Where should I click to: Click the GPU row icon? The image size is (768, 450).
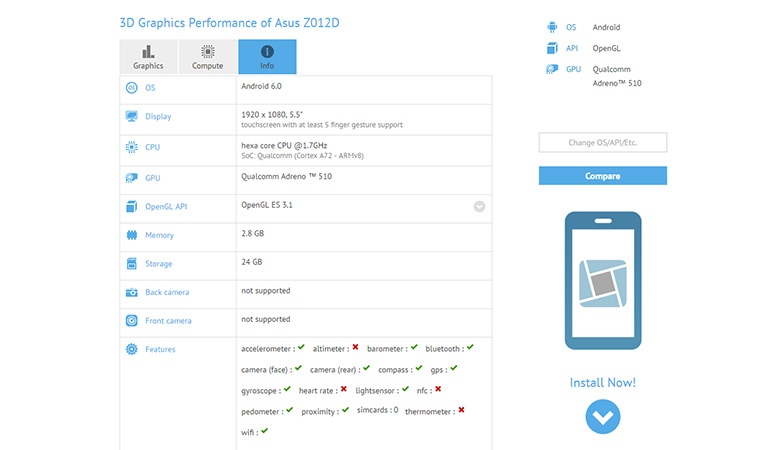point(131,177)
